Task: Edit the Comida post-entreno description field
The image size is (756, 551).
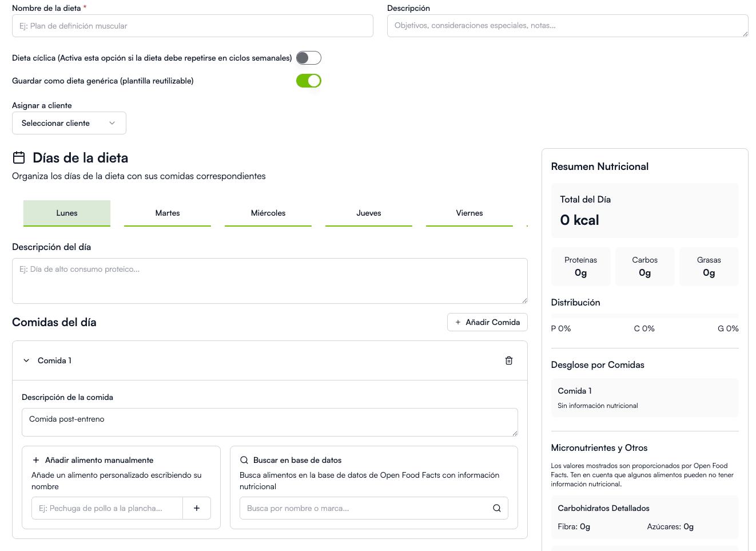Action: (269, 422)
